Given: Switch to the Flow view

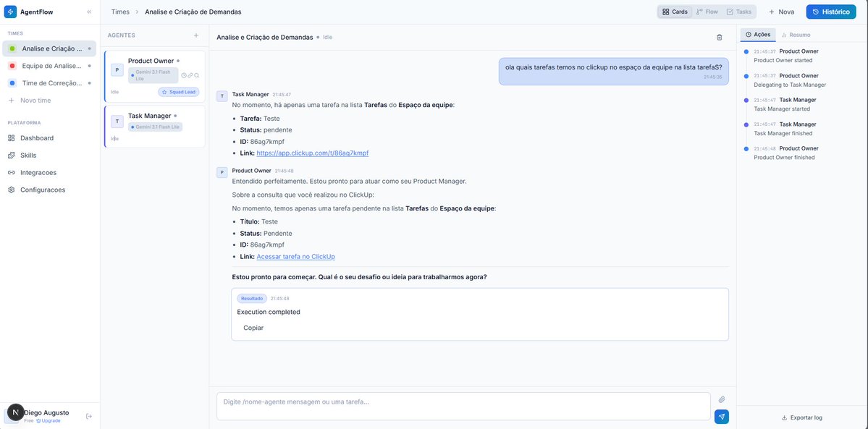Looking at the screenshot, I should coord(707,12).
